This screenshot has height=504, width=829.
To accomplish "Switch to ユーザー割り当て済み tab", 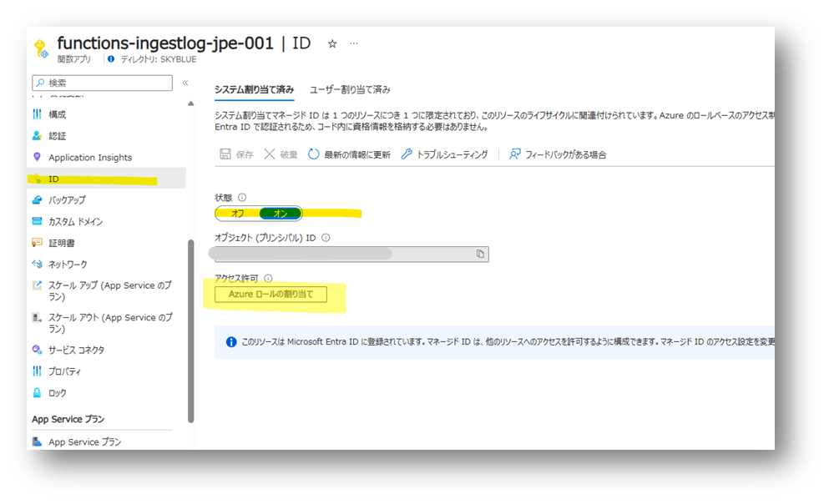I will pyautogui.click(x=350, y=90).
